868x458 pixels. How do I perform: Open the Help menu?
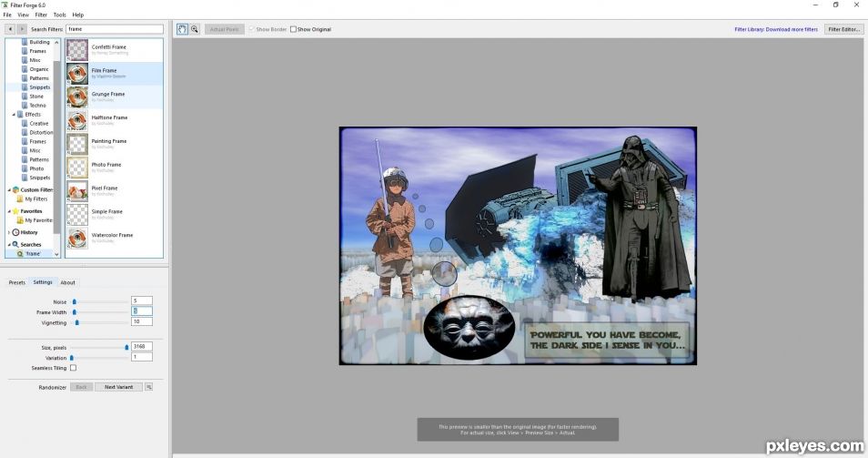coord(78,15)
